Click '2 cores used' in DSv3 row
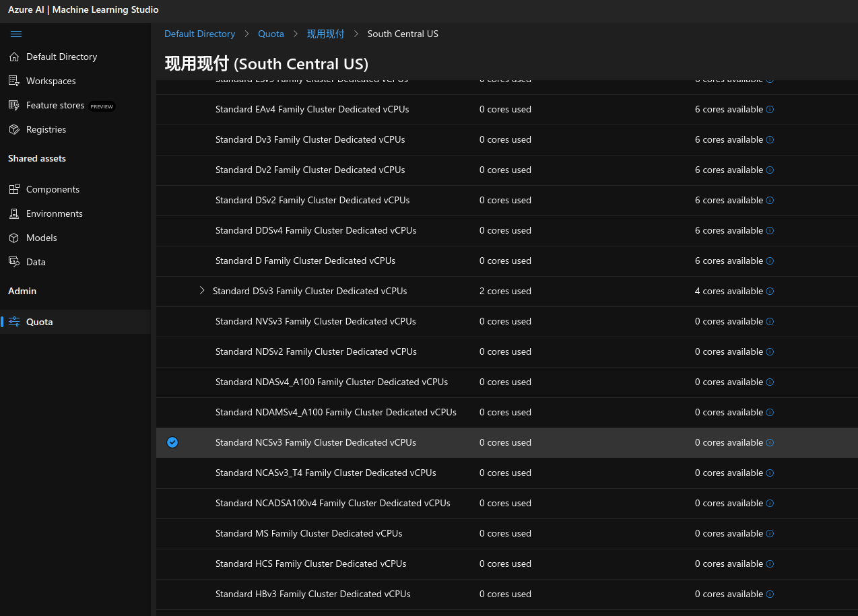Screen dimensions: 858x616 click(x=505, y=291)
